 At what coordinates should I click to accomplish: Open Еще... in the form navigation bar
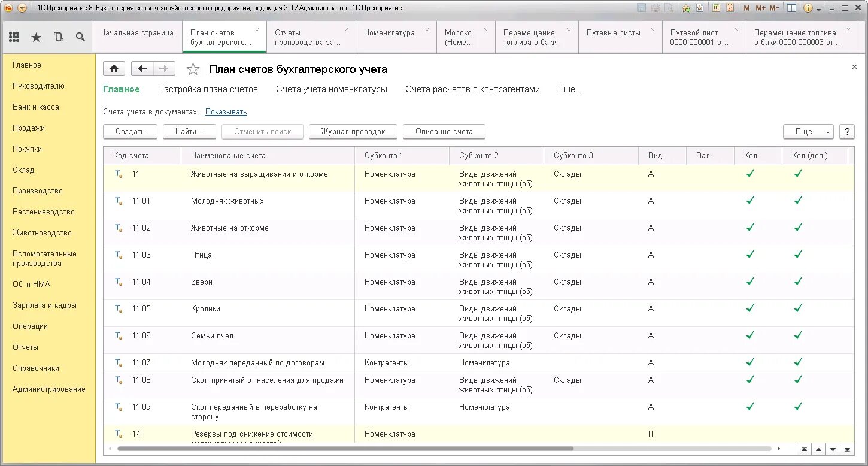[x=570, y=89]
